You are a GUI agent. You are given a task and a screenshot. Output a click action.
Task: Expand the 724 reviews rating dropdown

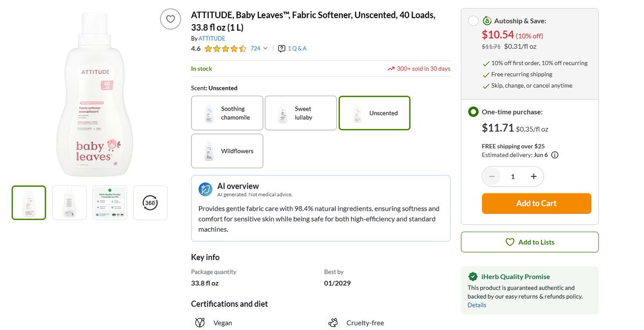(259, 48)
